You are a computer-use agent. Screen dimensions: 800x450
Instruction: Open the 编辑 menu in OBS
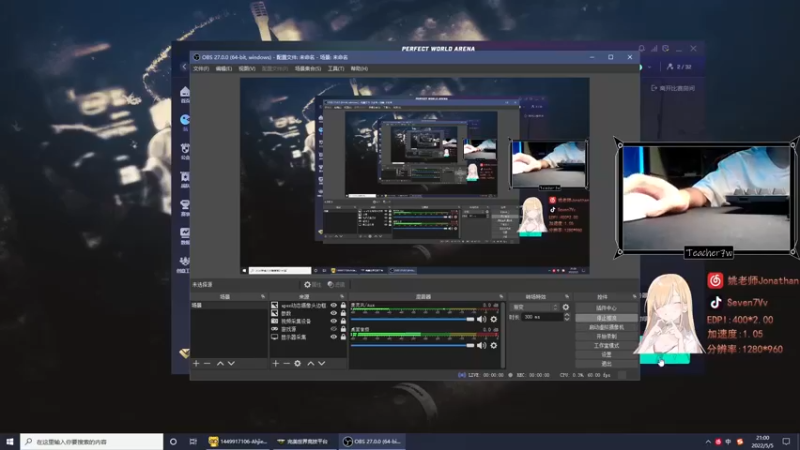223,68
